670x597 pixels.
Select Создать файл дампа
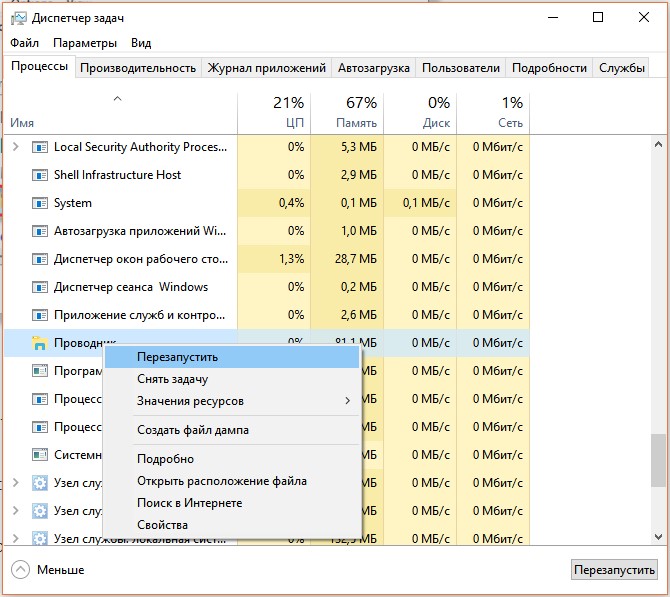(x=232, y=430)
